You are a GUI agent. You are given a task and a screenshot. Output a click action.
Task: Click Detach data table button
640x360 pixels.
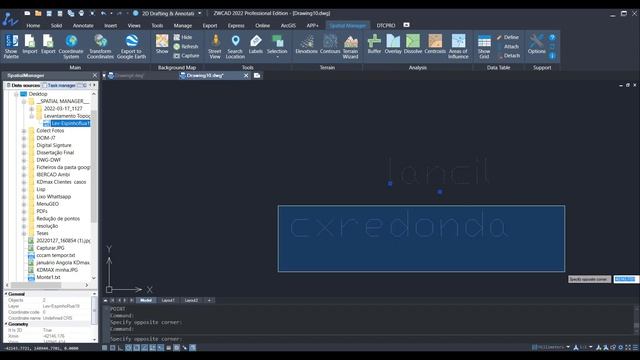[509, 56]
